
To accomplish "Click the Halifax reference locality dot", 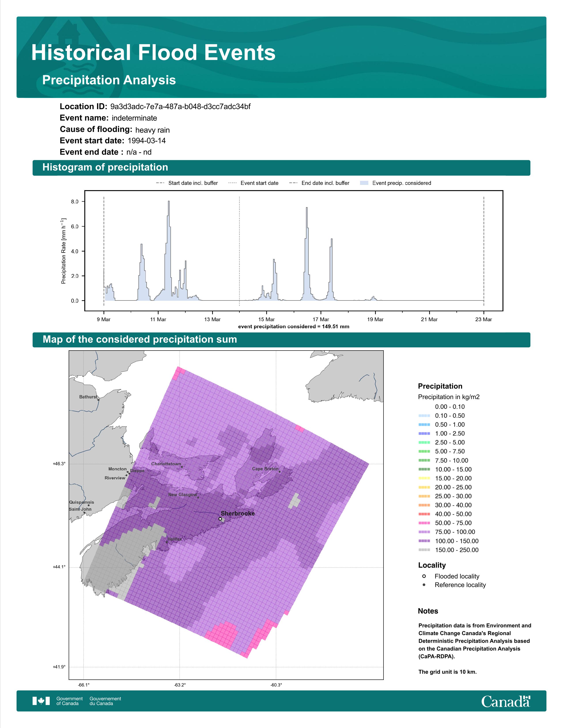I will [167, 542].
